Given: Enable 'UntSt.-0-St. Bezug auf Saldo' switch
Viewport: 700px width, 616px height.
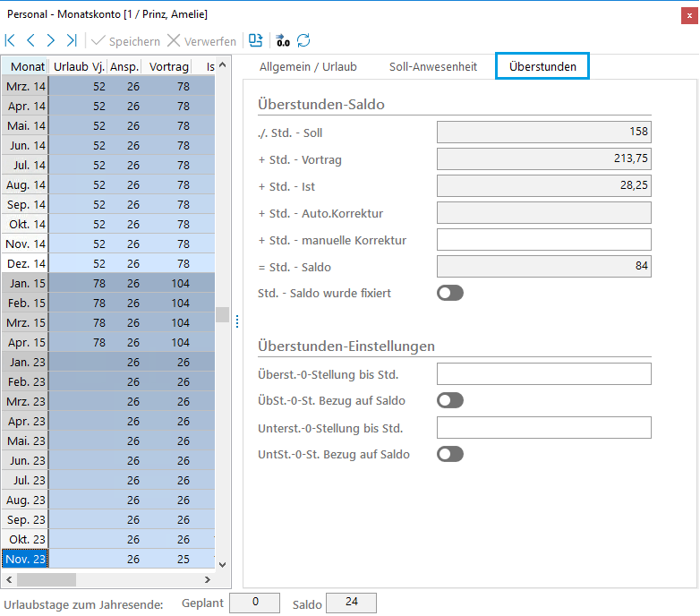Looking at the screenshot, I should (450, 454).
